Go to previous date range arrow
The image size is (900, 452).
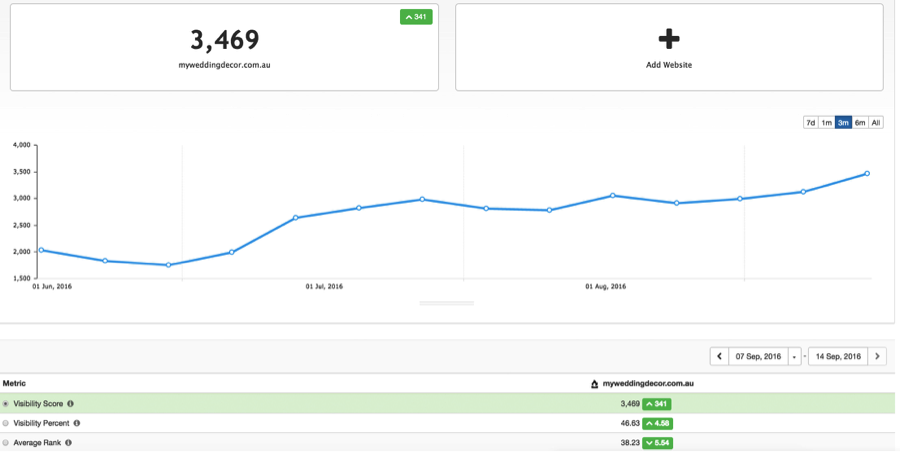(x=719, y=356)
